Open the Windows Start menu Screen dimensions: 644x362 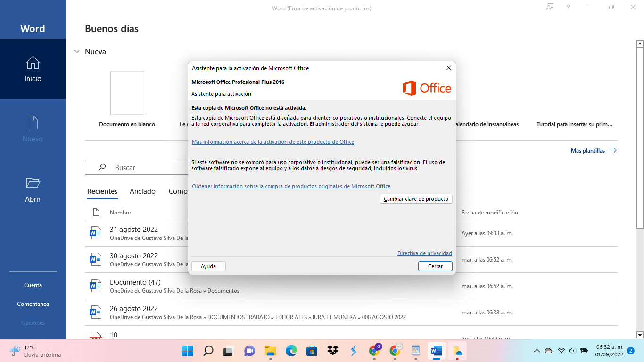click(x=187, y=351)
